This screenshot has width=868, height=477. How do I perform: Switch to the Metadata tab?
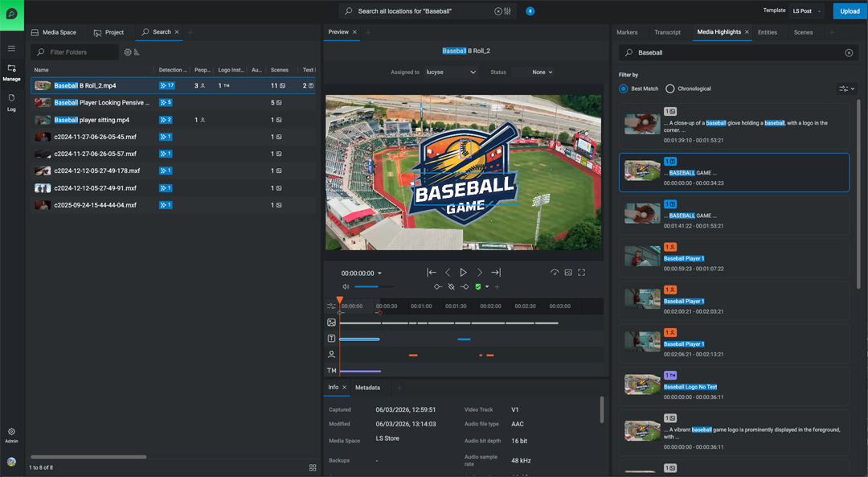(367, 388)
